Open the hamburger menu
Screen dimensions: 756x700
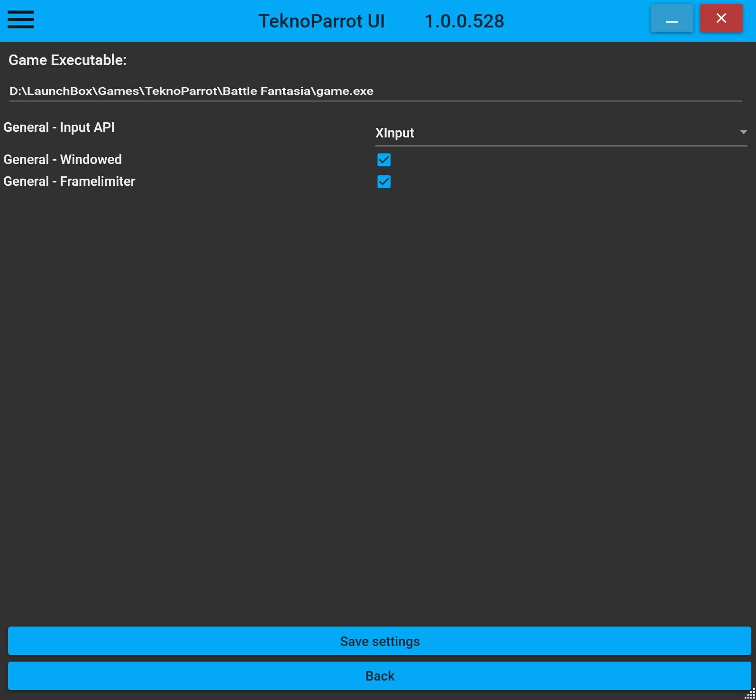click(x=21, y=19)
